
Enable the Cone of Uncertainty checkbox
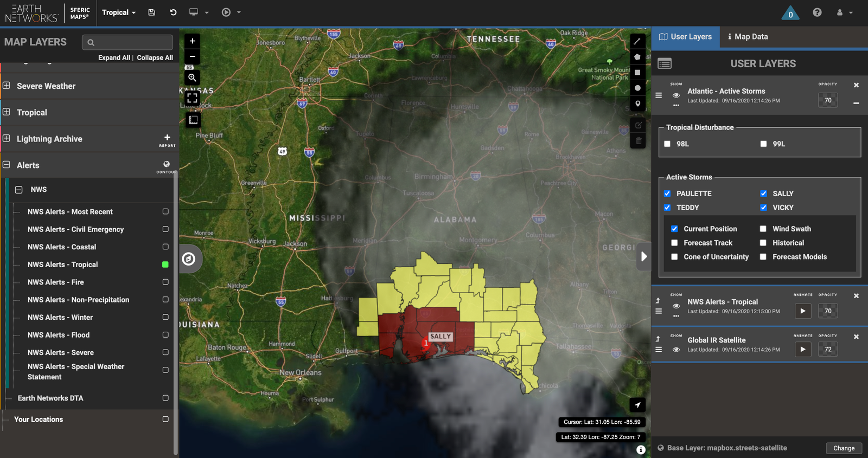tap(674, 257)
